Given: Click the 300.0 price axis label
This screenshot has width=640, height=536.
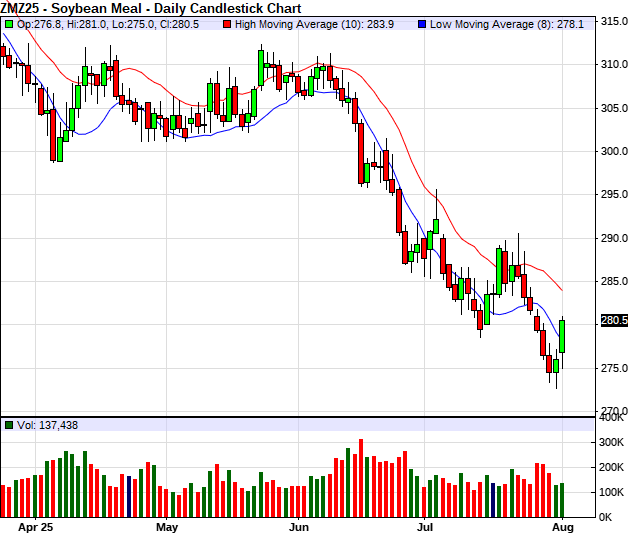Looking at the screenshot, I should 613,152.
